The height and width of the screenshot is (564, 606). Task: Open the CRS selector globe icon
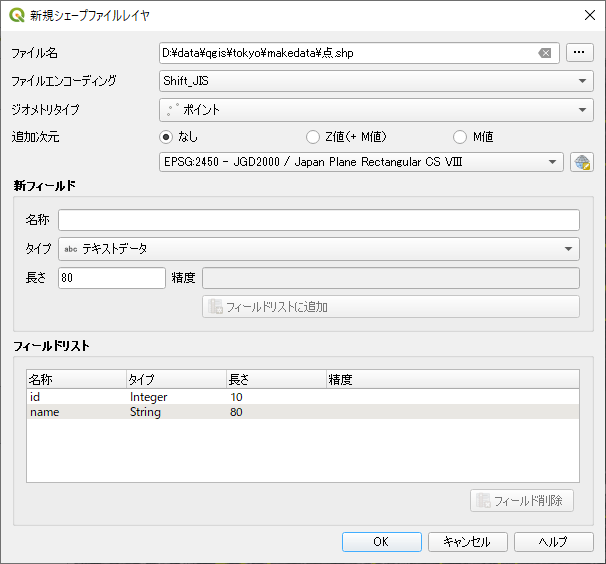582,162
